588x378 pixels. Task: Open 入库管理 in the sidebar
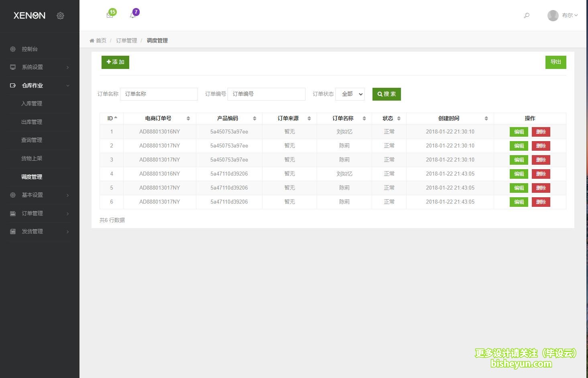coord(32,103)
